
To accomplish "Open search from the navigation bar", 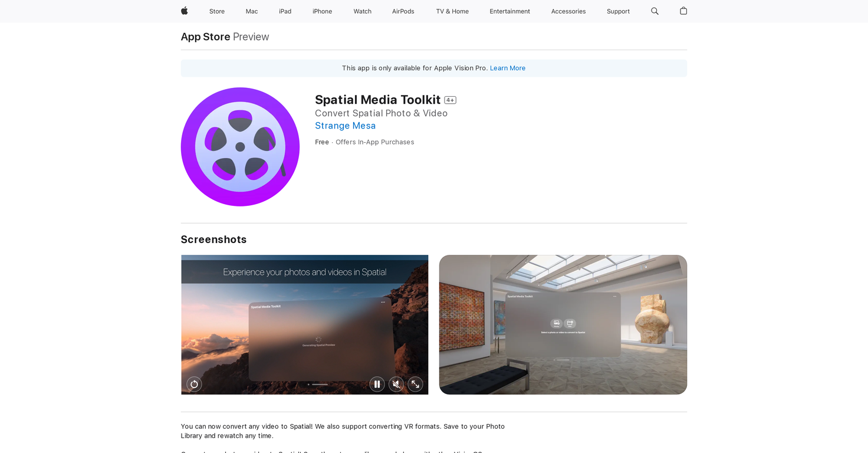I will pyautogui.click(x=655, y=11).
